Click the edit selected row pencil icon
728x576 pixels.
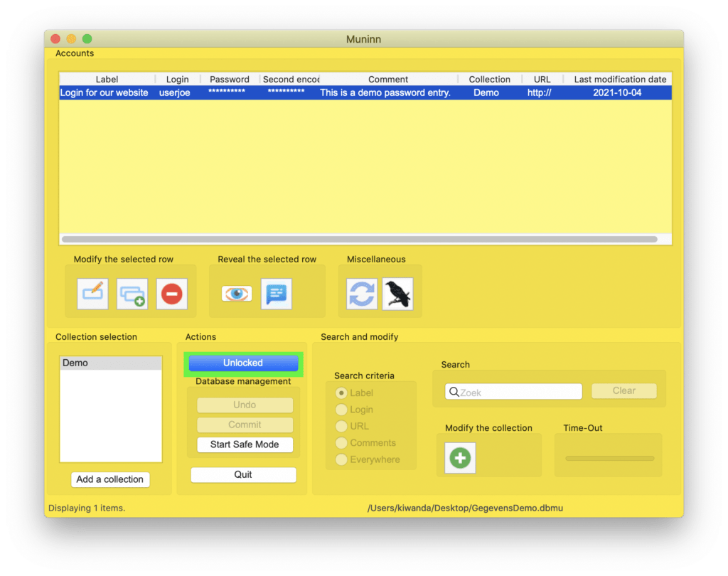(93, 294)
